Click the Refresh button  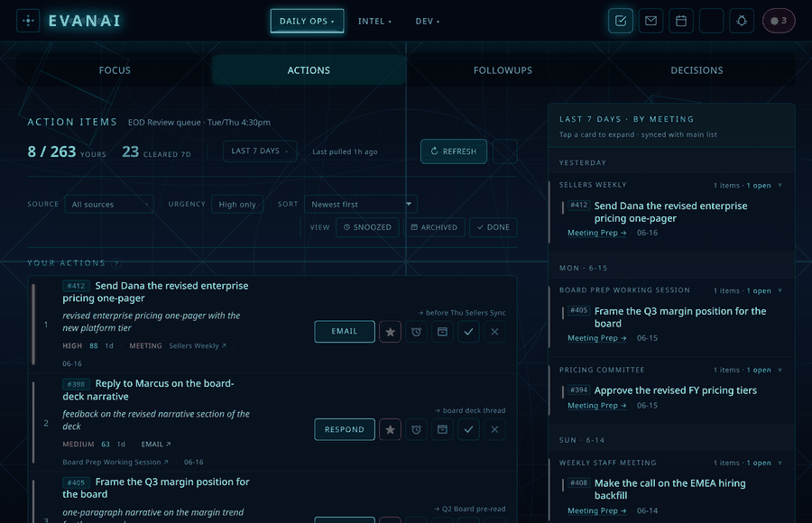tap(454, 151)
